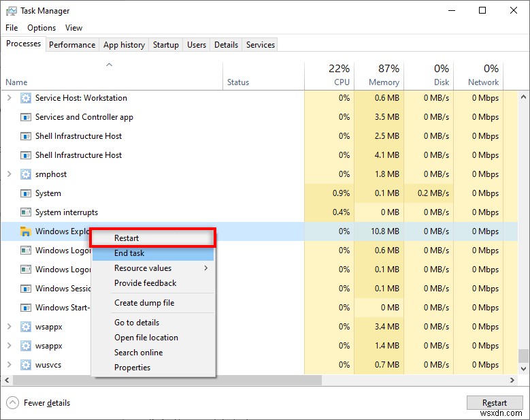
Task: Open the File menu
Action: (12, 28)
